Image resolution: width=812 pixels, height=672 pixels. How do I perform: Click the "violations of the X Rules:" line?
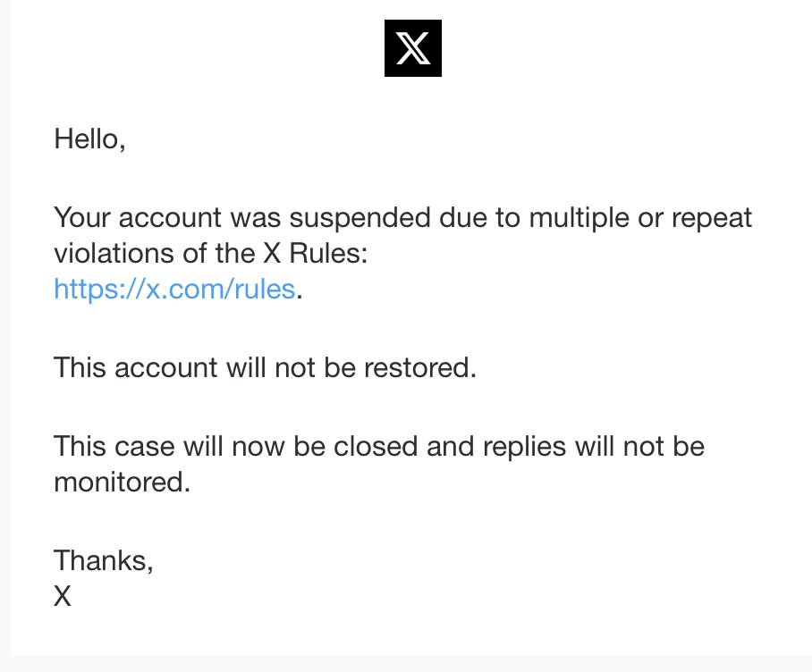click(211, 254)
